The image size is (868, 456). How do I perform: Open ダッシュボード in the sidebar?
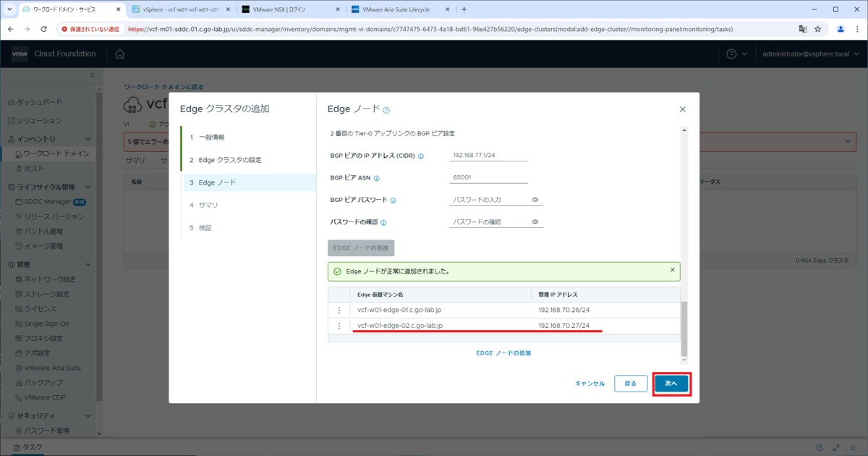pos(40,102)
